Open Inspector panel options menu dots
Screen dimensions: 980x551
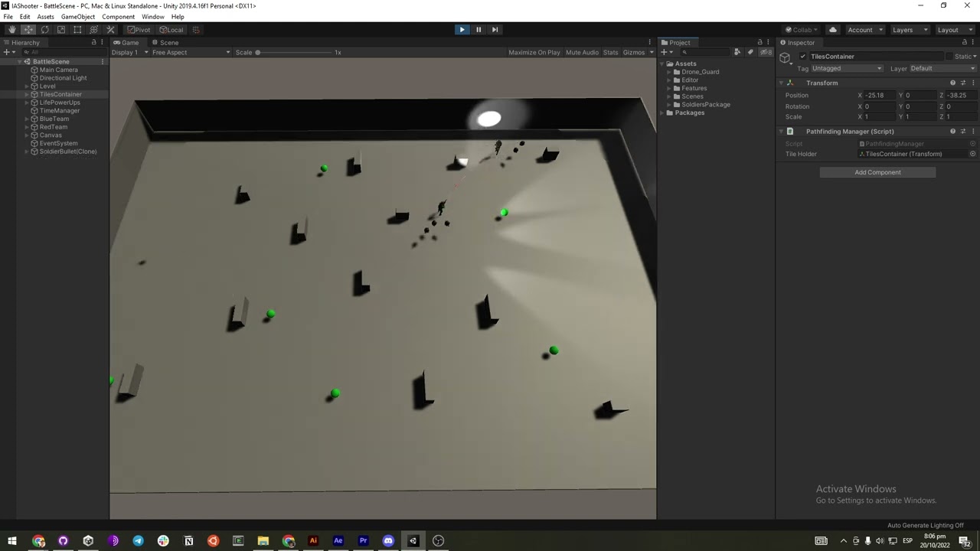pos(973,43)
